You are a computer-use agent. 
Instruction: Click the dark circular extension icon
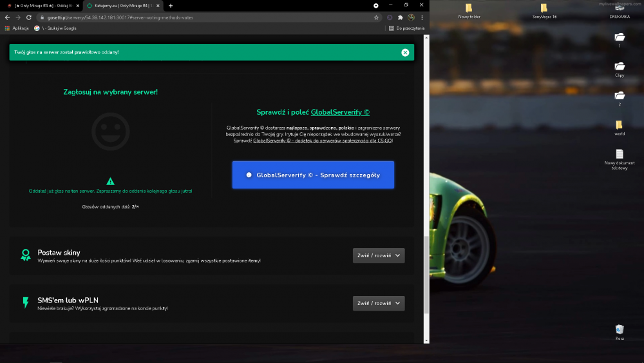[x=390, y=17]
